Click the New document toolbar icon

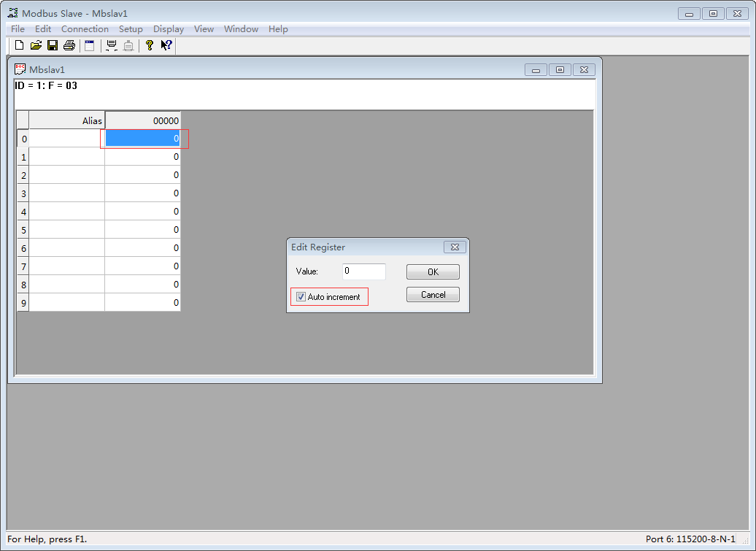(x=19, y=45)
